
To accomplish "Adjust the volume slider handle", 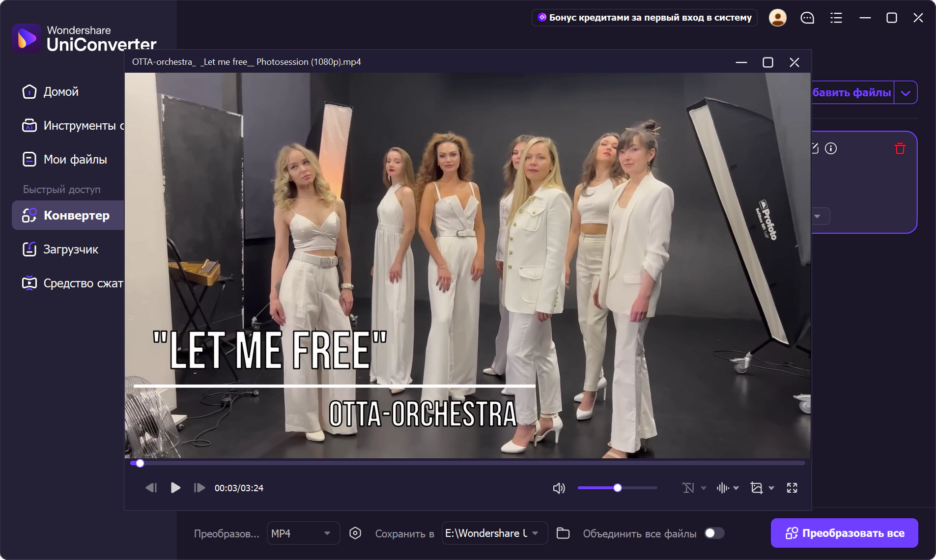I will click(x=618, y=488).
